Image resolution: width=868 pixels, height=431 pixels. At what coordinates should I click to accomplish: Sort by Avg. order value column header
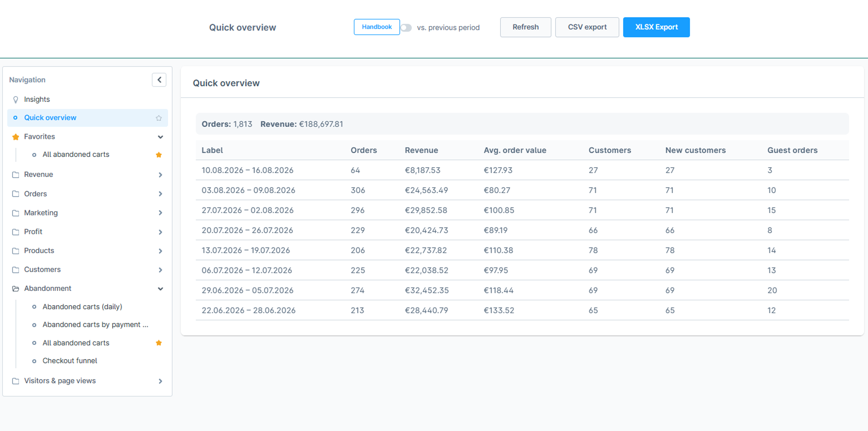point(515,150)
